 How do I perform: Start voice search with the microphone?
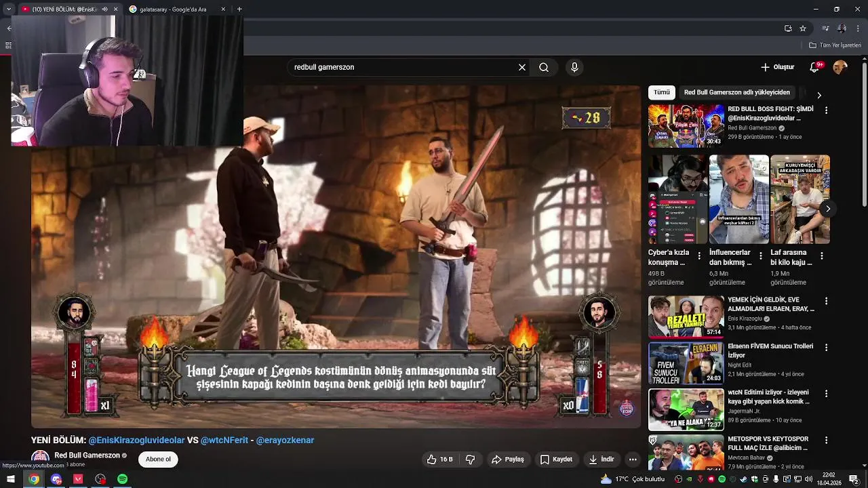tap(574, 67)
